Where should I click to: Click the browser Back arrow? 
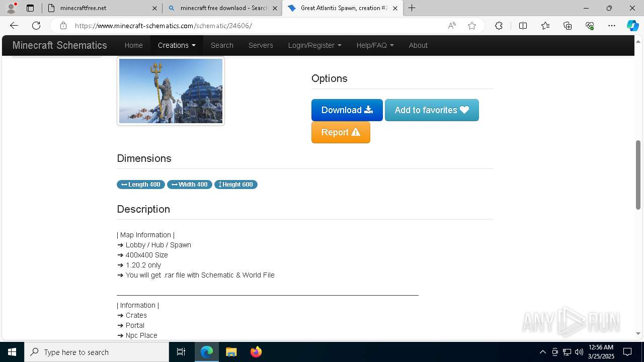[14, 26]
